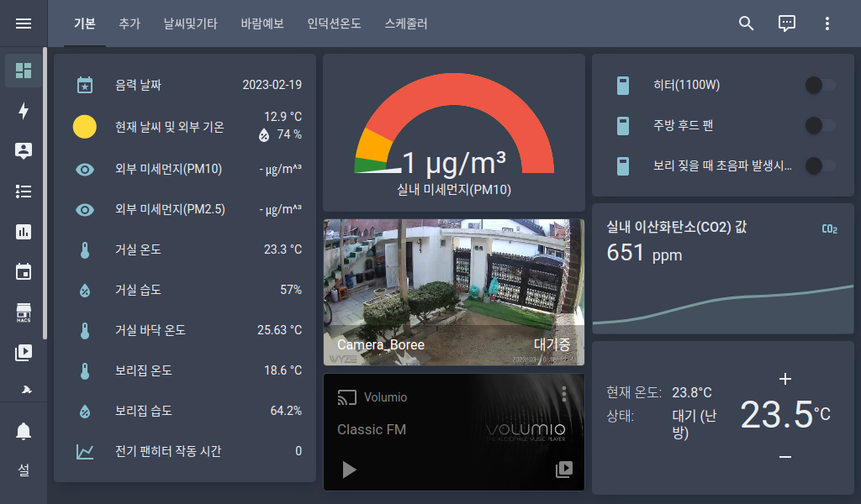Screen dimensions: 861x504
Task: Click the Classic FM track title
Action: coord(372,430)
